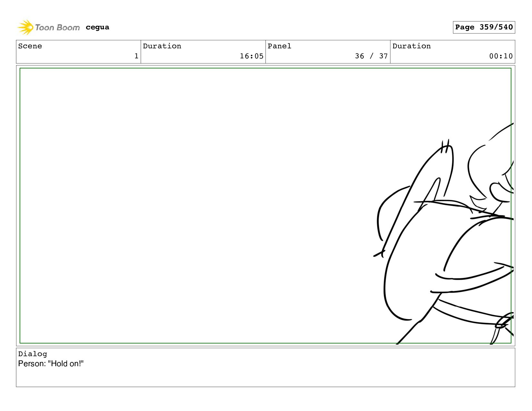Click the panel Duration value 00:10

click(501, 56)
